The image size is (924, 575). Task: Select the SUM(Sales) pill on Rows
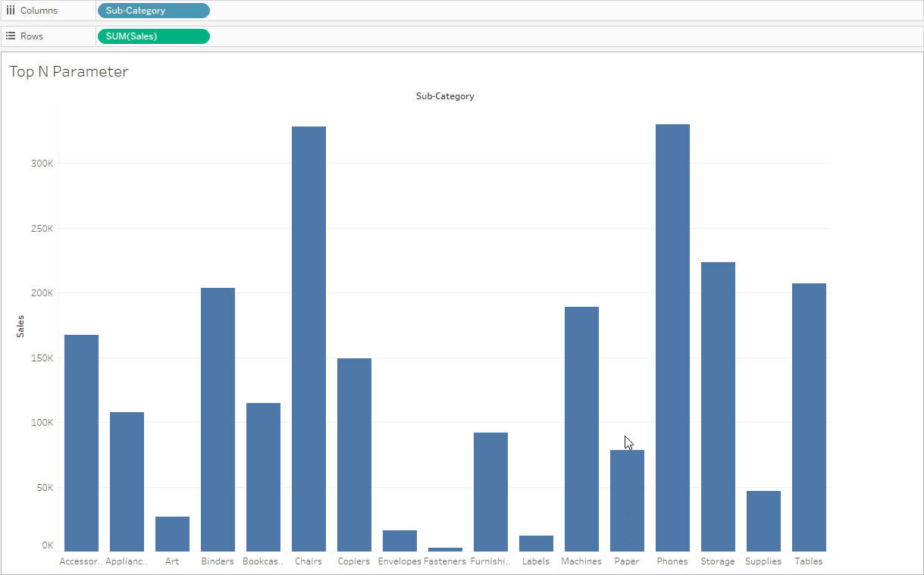(x=153, y=36)
